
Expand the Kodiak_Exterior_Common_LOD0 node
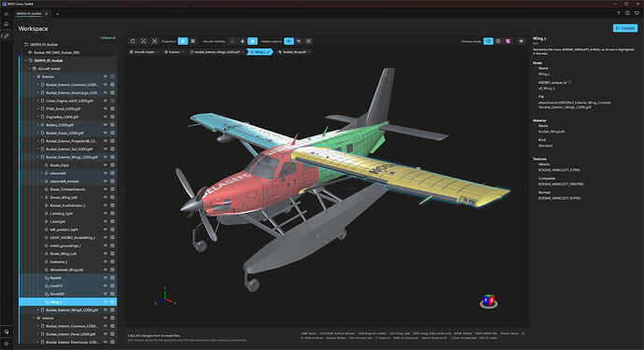[x=37, y=85]
